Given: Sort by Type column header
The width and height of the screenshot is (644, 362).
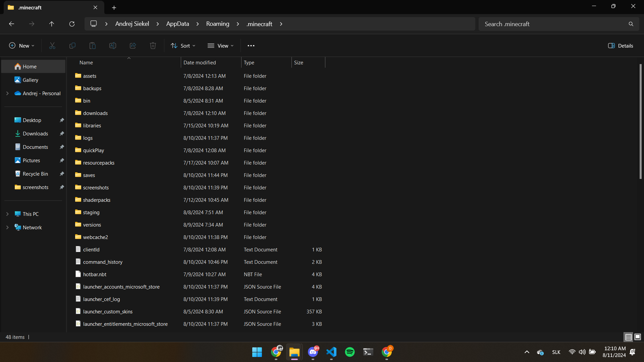Looking at the screenshot, I should 266,63.
